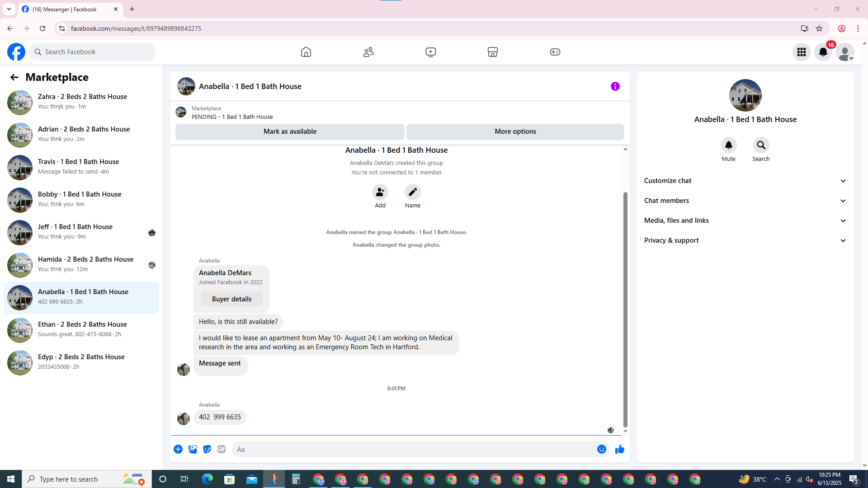Click the taskbar search box
This screenshot has width=868, height=488.
coord(86,479)
